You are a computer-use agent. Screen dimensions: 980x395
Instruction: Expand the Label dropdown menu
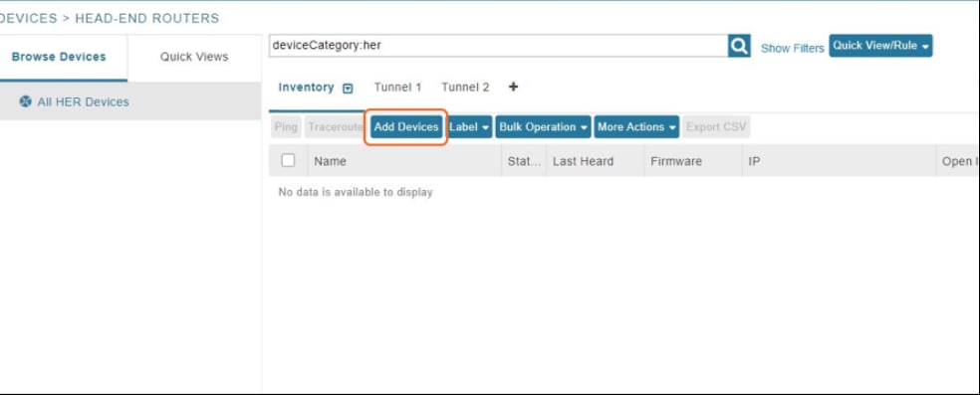point(469,126)
